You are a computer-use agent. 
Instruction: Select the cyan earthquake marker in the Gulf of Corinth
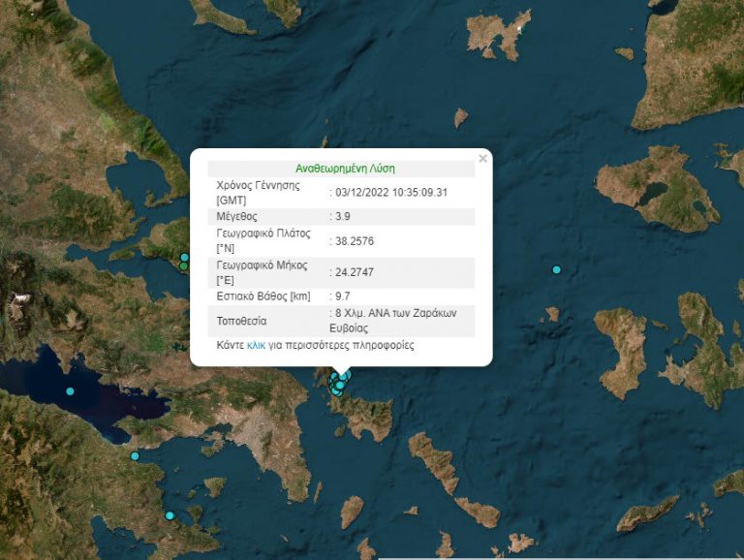[70, 391]
